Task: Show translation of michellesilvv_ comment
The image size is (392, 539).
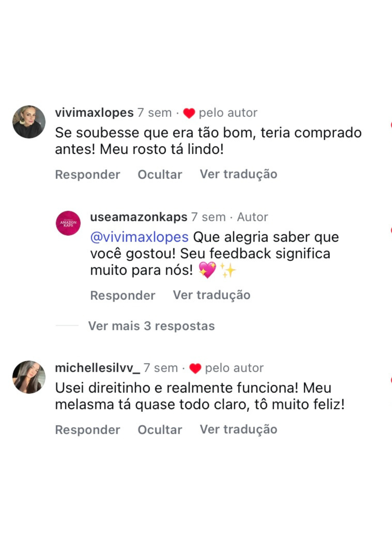Action: [x=238, y=430]
